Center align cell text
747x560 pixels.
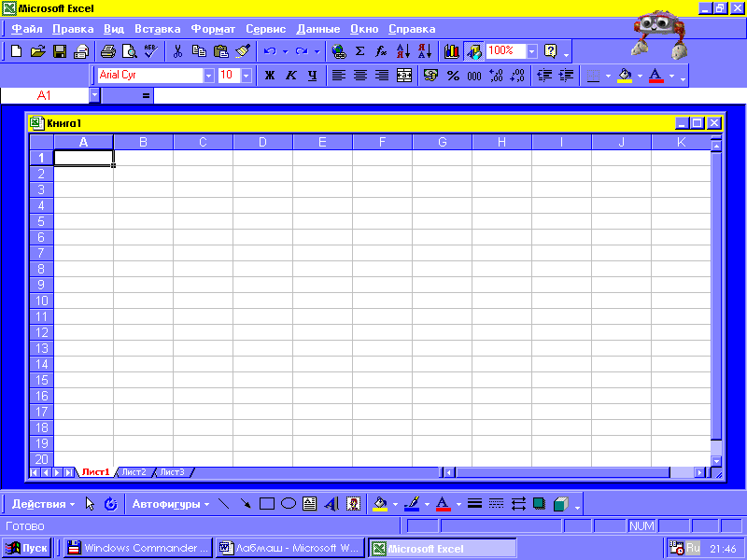pos(360,76)
